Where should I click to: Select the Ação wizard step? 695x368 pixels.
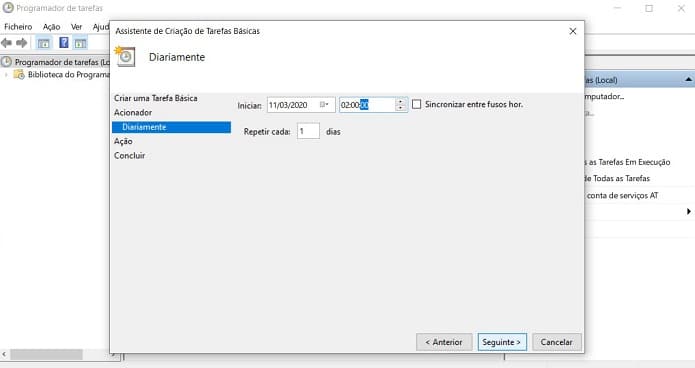(x=123, y=141)
